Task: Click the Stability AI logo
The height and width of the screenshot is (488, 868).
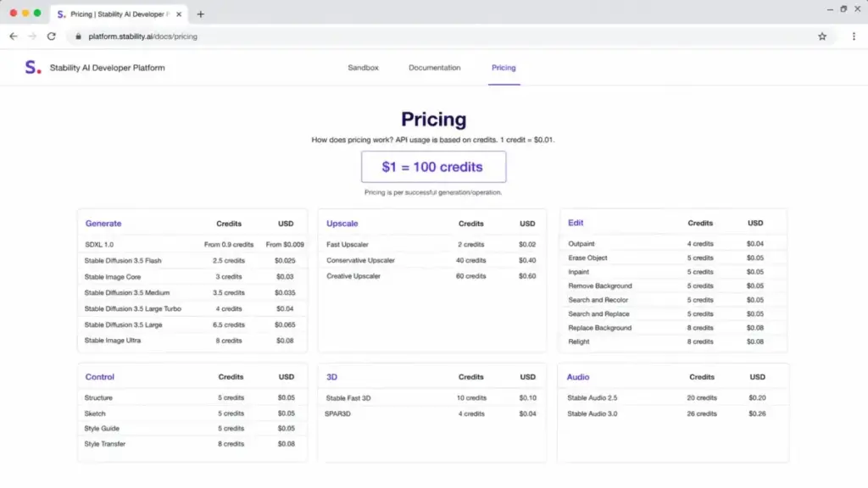Action: click(33, 68)
